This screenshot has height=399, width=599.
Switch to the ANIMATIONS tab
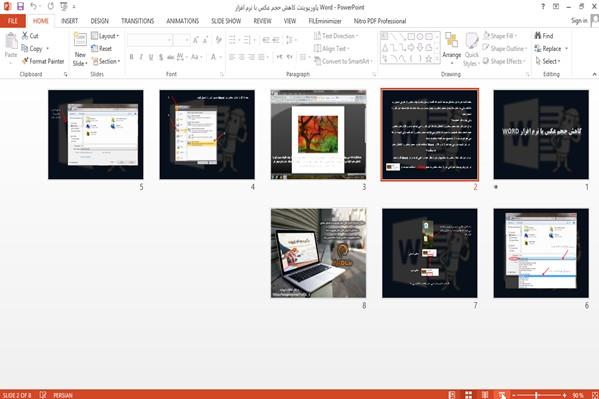[x=183, y=21]
